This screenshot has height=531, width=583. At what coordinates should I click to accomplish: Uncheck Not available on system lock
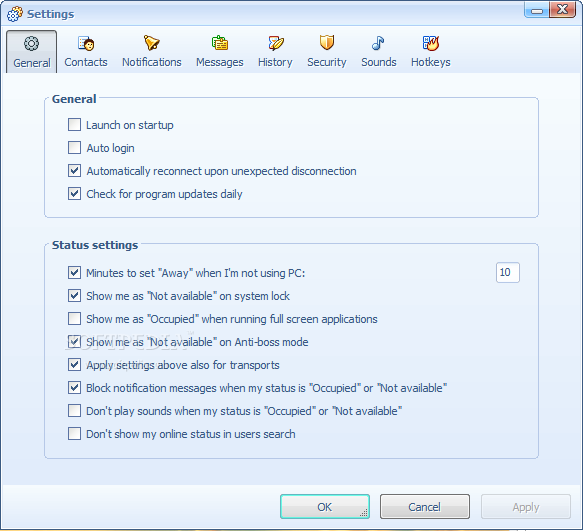tap(74, 296)
